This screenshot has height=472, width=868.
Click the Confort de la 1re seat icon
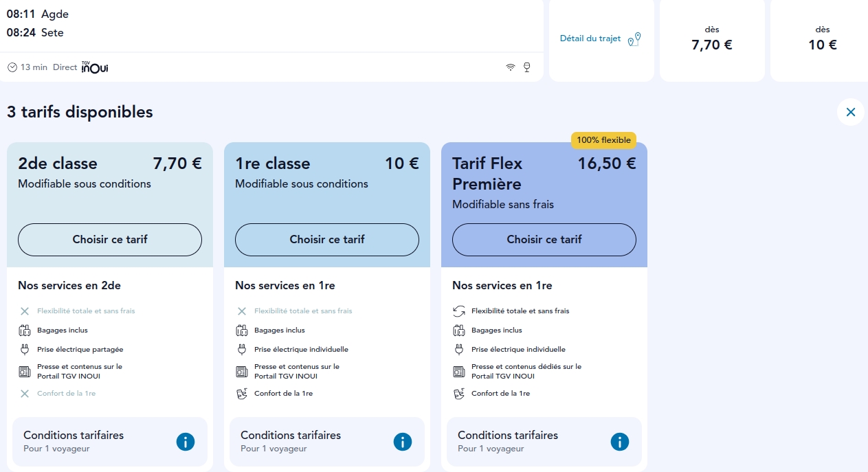point(242,393)
